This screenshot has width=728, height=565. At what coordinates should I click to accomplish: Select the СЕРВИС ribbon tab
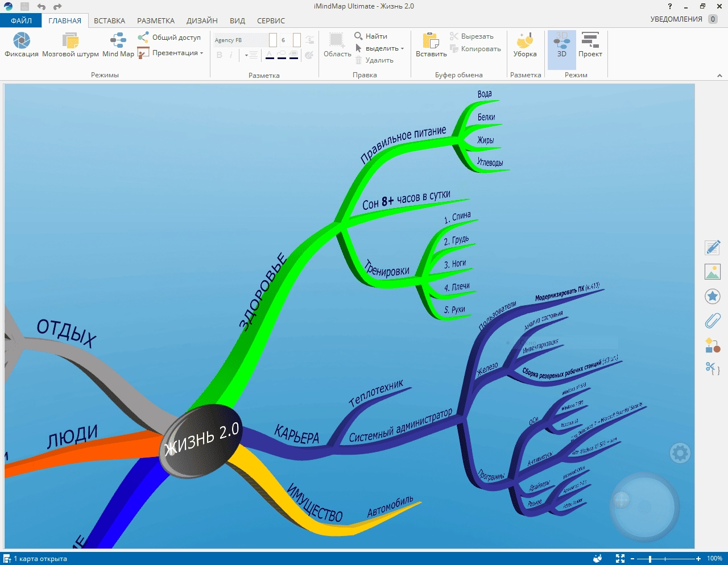pos(271,20)
